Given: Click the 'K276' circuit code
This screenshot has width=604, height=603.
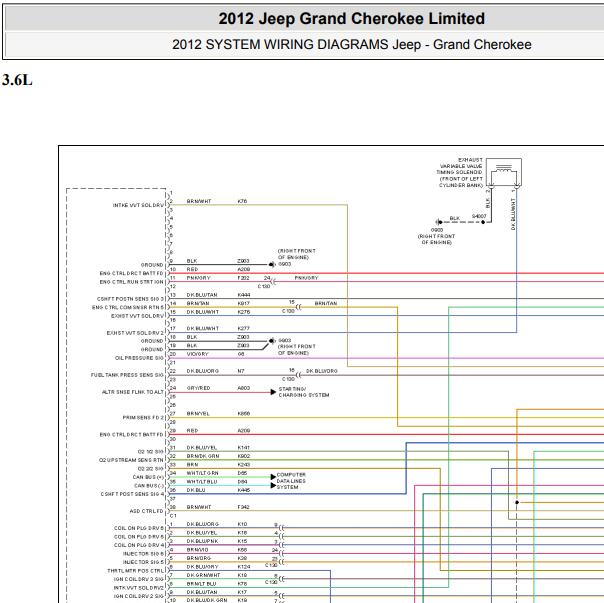Looking at the screenshot, I should 244,312.
